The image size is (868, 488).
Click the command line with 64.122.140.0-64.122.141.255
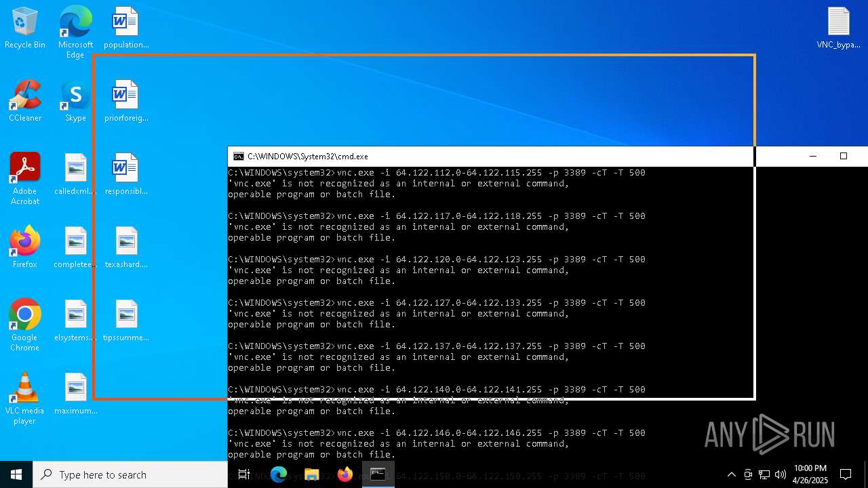click(437, 390)
